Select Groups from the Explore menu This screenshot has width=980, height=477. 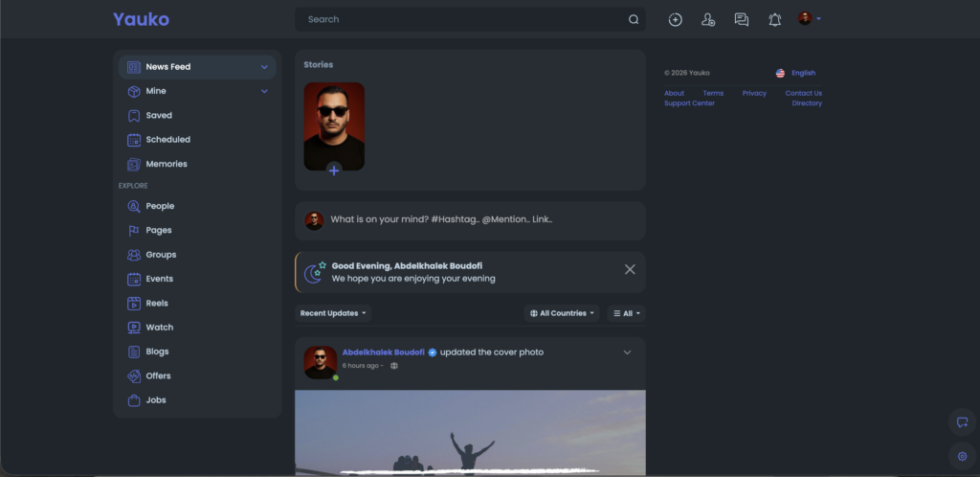point(161,255)
